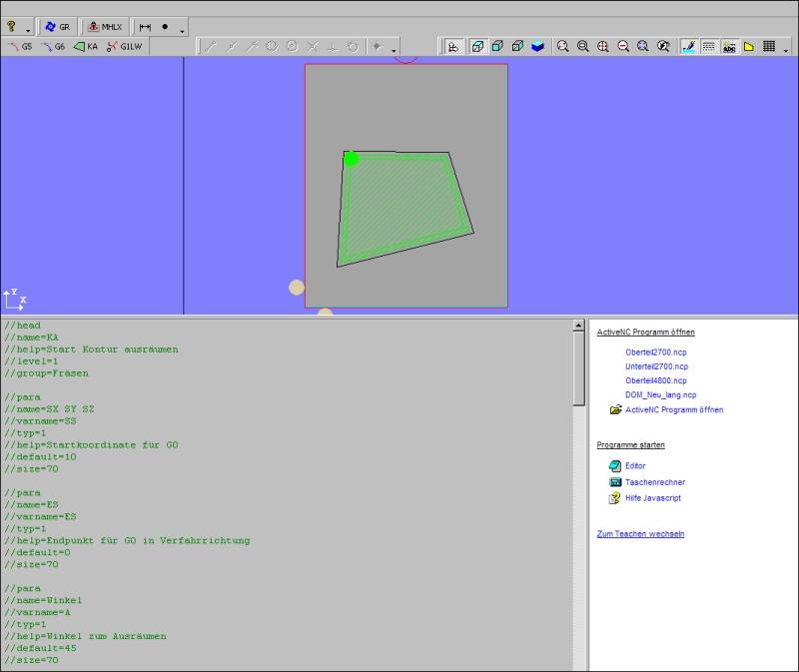The image size is (799, 672).
Task: Click the yellow shape icon
Action: coord(748,47)
